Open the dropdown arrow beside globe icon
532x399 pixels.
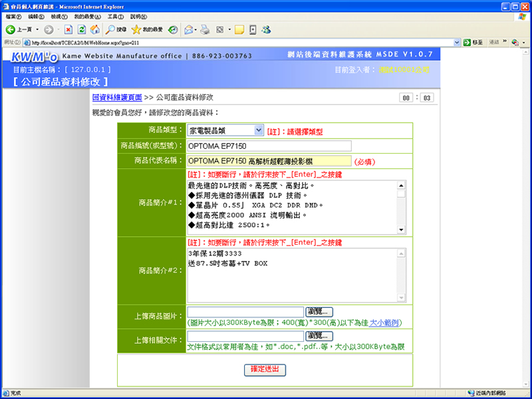pyautogui.click(x=523, y=43)
